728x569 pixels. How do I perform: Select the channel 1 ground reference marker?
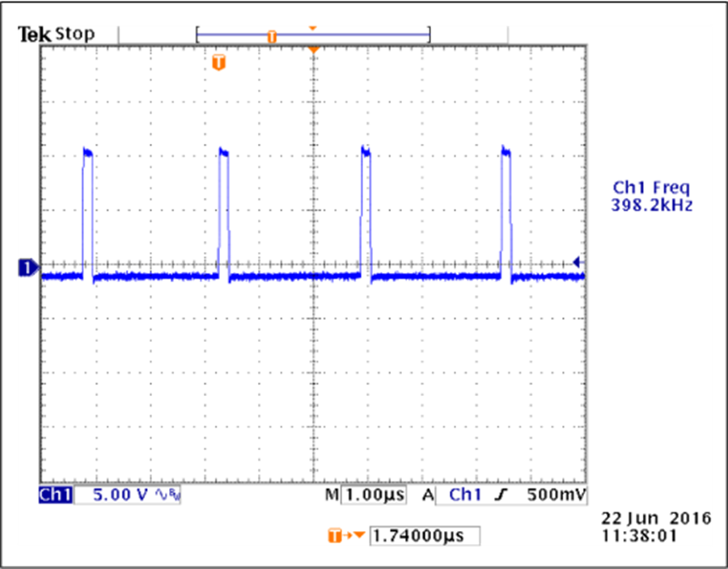(27, 268)
